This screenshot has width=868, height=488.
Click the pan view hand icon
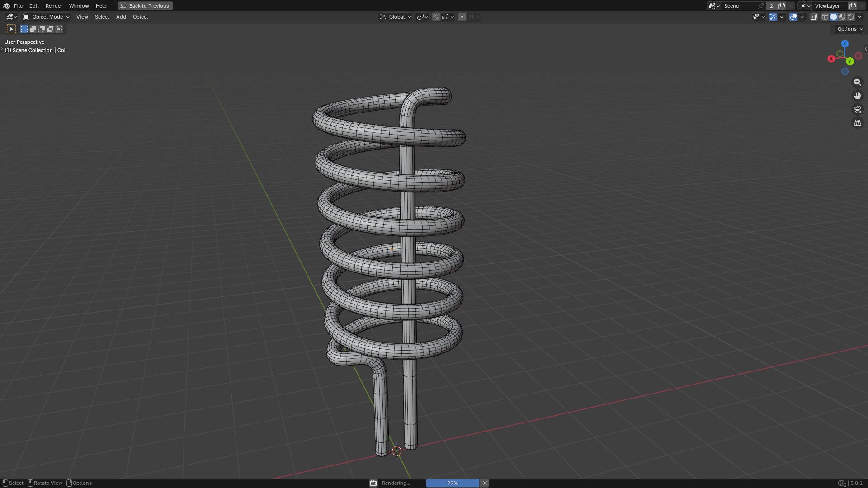coord(857,96)
